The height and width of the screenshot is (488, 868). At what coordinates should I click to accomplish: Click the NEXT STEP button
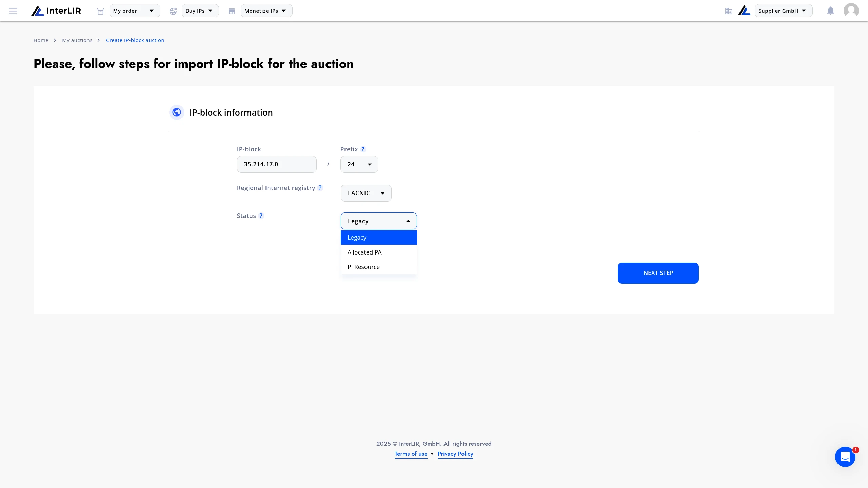tap(658, 273)
